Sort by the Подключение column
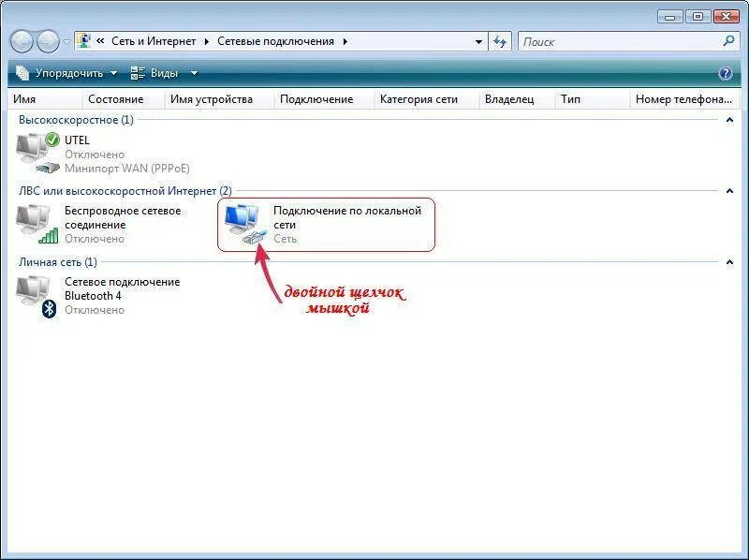749x560 pixels. pyautogui.click(x=324, y=99)
